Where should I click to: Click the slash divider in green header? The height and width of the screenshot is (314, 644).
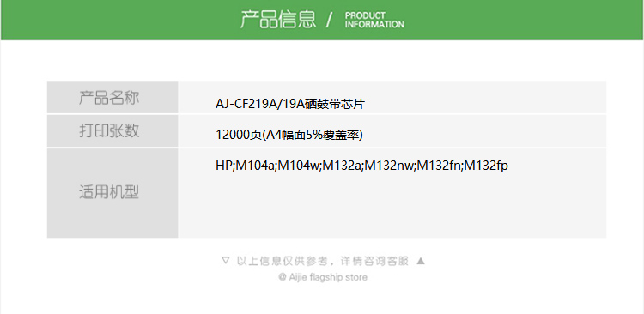329,20
